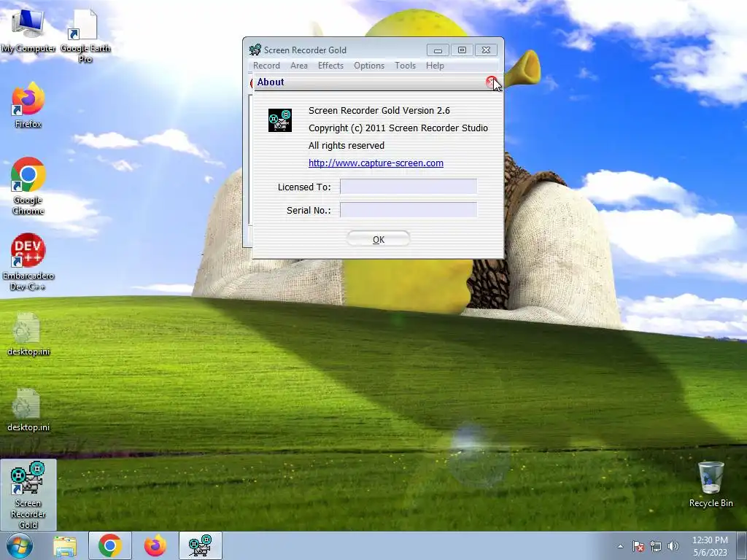Image resolution: width=747 pixels, height=560 pixels.
Task: Click OK in the About dialog
Action: point(379,239)
